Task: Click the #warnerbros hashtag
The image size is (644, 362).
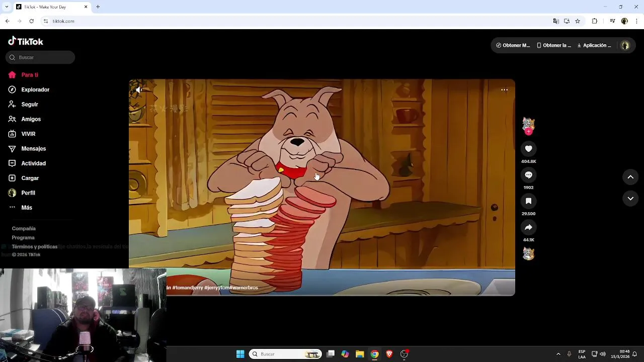Action: point(244,288)
